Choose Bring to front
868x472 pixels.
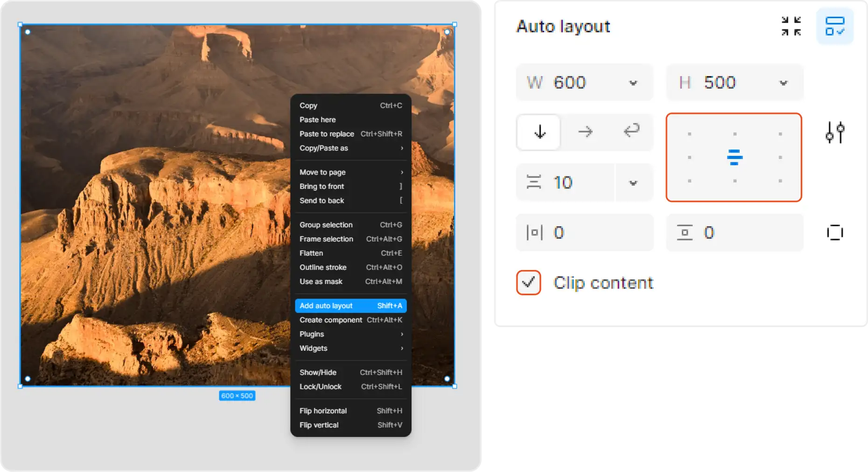(x=351, y=187)
